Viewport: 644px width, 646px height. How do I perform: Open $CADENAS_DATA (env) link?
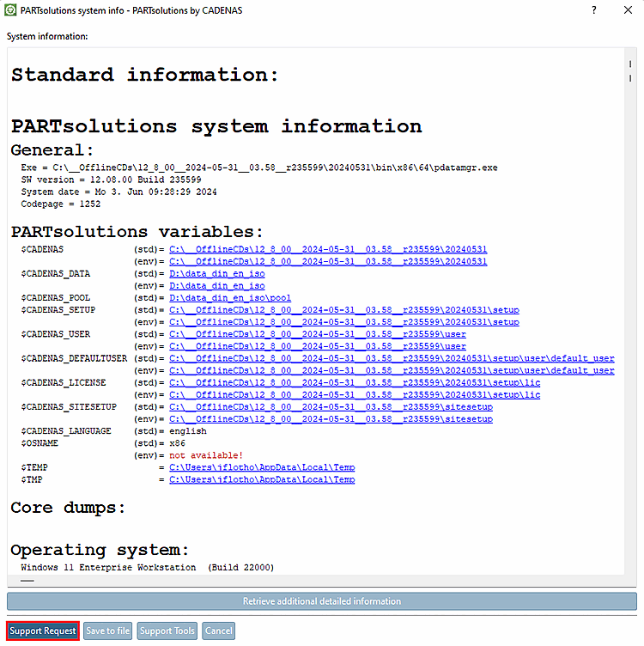(217, 285)
